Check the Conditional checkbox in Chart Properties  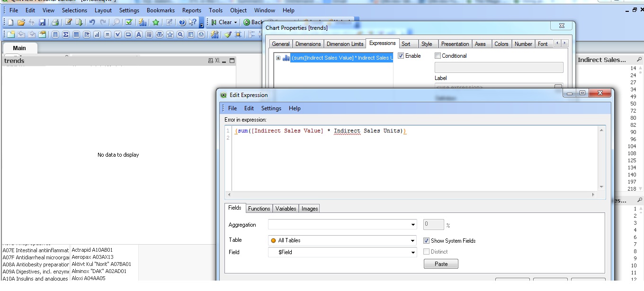click(x=438, y=56)
